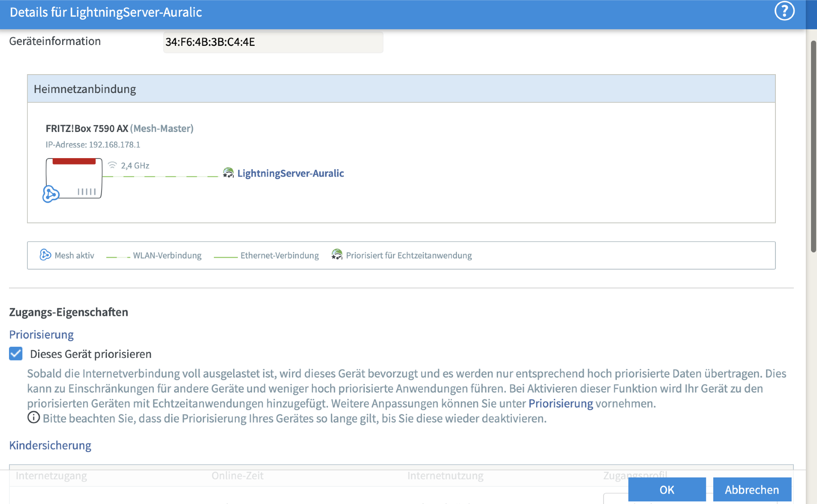
Task: Click the FRITZ!Box router device image
Action: pos(74,178)
